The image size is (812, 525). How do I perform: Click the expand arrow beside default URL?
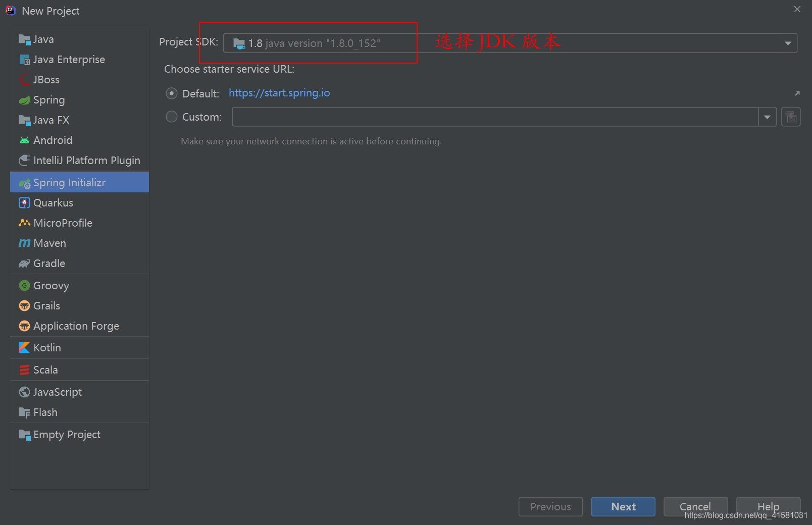pos(797,93)
